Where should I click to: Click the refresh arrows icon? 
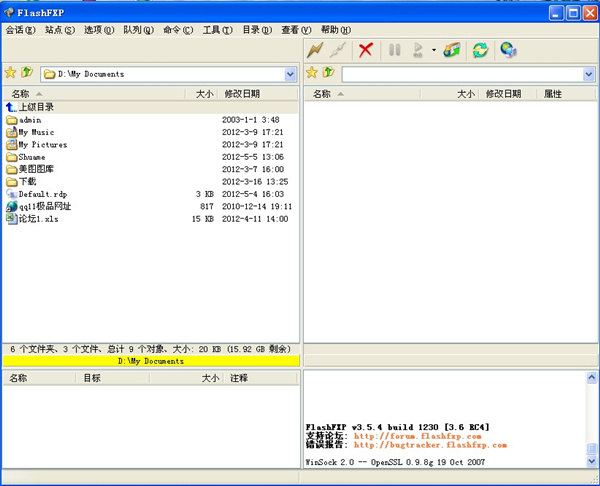pyautogui.click(x=480, y=50)
